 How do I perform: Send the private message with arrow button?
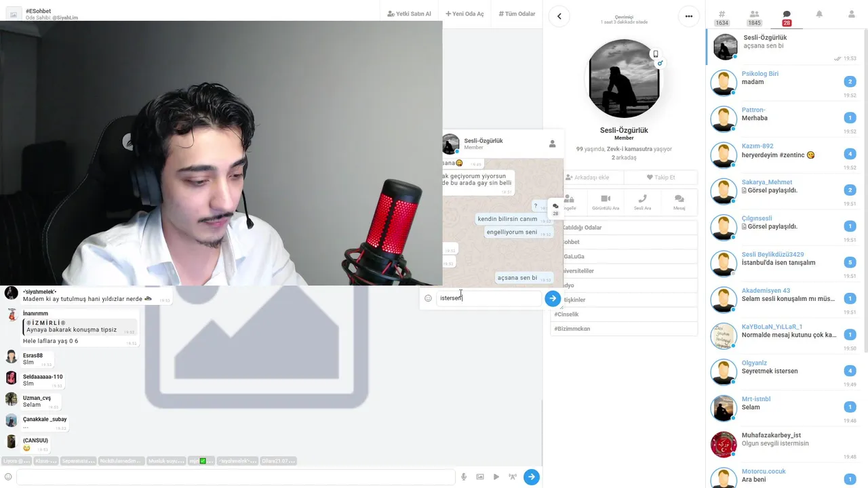click(553, 298)
